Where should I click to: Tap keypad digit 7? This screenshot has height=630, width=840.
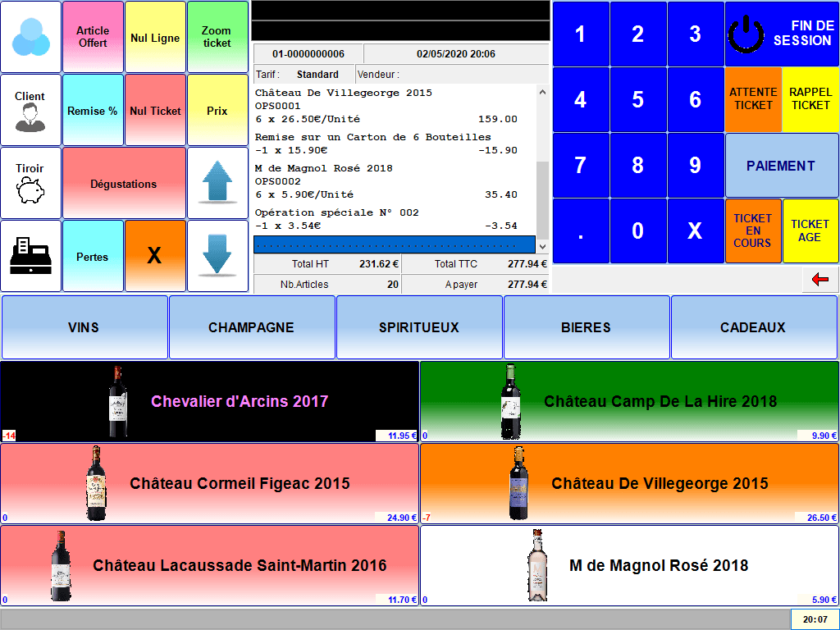pyautogui.click(x=581, y=165)
